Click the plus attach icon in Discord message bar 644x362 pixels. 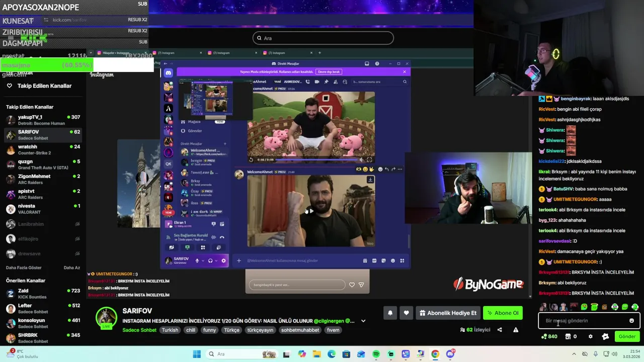(x=239, y=260)
